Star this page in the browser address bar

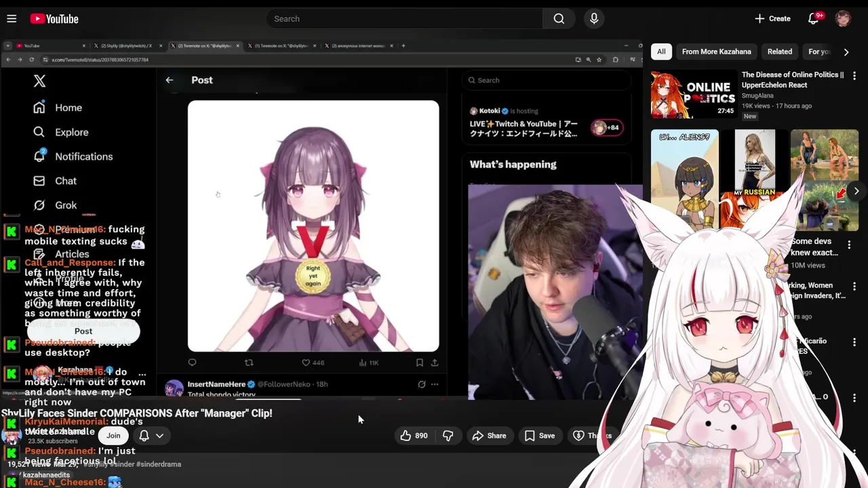point(599,60)
